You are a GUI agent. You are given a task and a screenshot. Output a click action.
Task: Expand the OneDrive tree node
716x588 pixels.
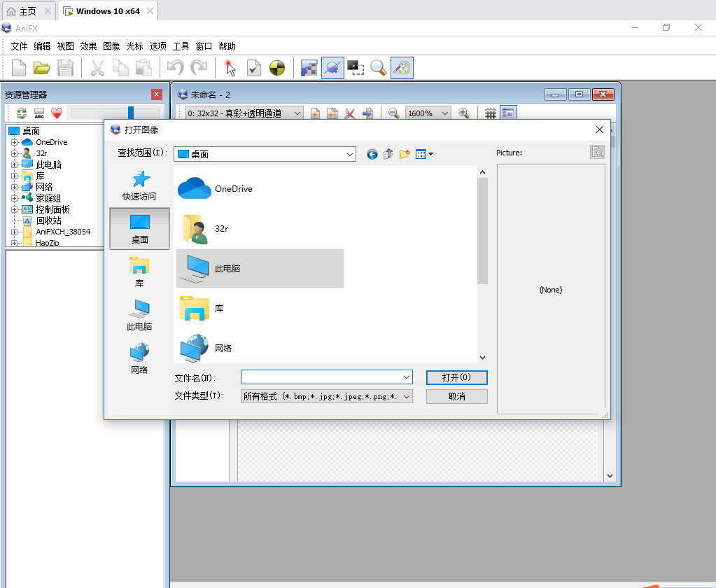pos(14,142)
